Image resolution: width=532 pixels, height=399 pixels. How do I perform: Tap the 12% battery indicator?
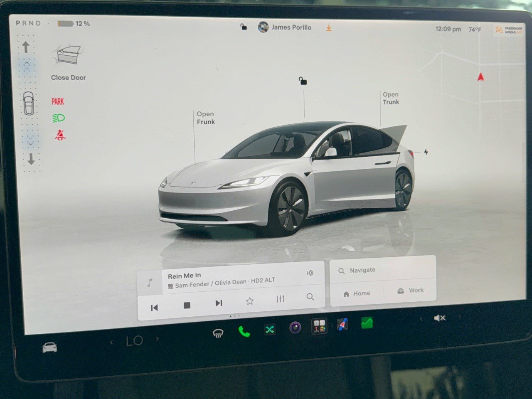point(74,24)
